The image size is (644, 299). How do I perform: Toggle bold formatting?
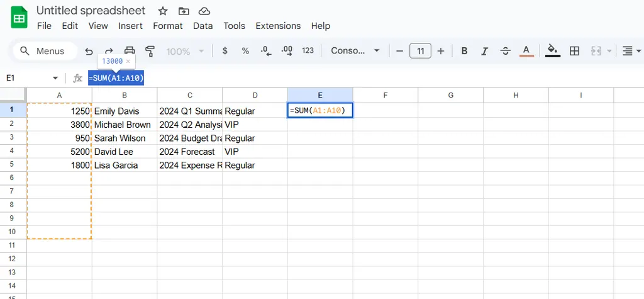(464, 51)
